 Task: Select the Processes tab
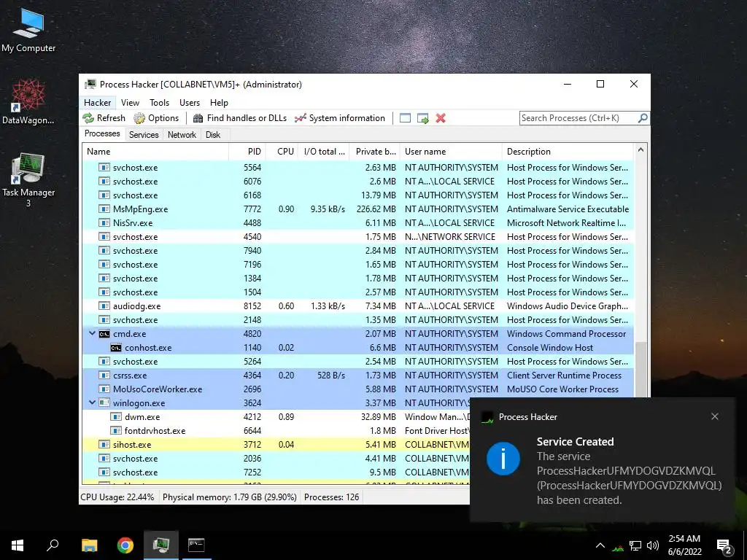coord(102,134)
